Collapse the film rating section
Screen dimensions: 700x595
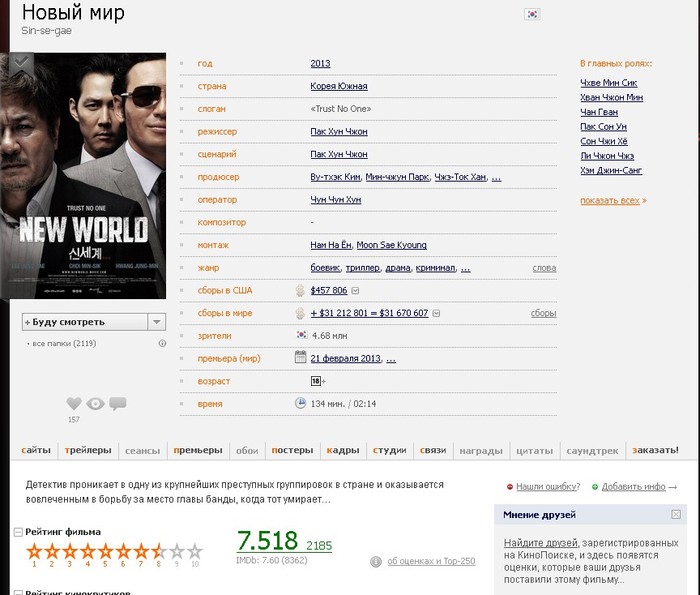point(18,532)
